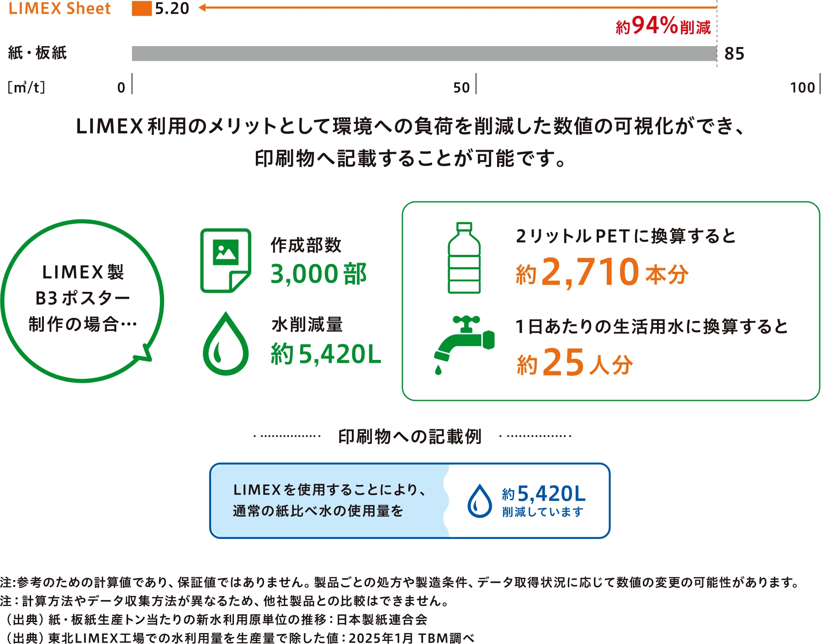Screen dimensions: 821x644
Task: Click the gray paper bar at 85
Action: (x=424, y=53)
